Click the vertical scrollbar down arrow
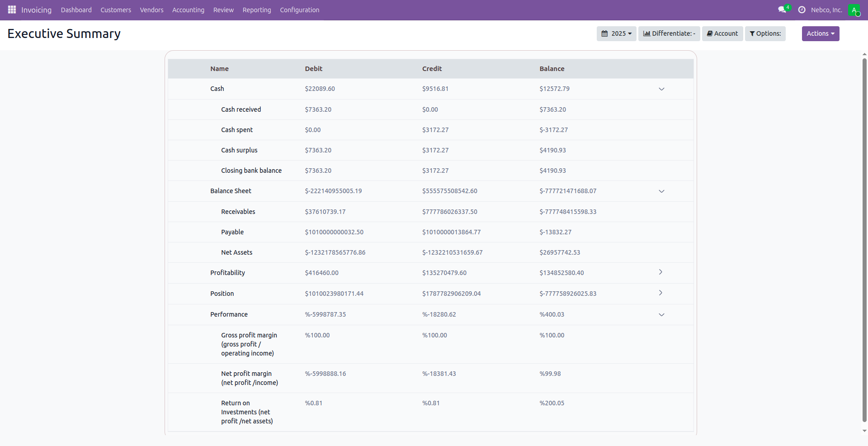The width and height of the screenshot is (868, 446). click(x=864, y=431)
